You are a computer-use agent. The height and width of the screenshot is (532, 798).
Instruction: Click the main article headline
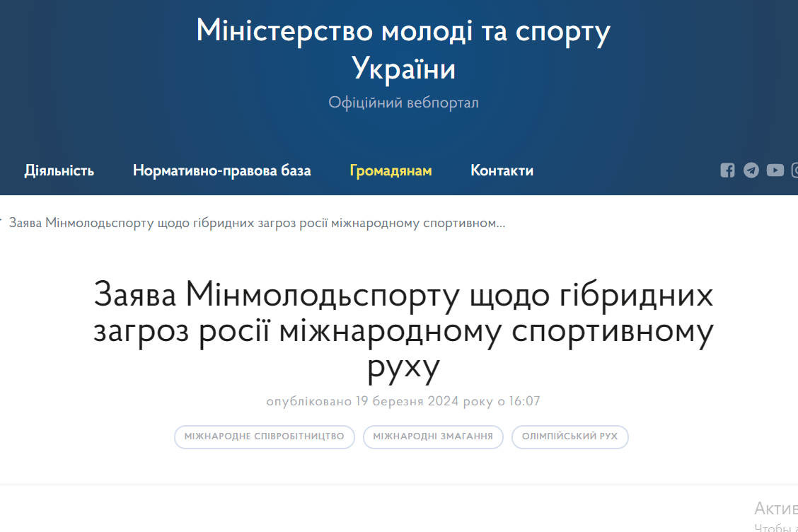[x=403, y=331]
